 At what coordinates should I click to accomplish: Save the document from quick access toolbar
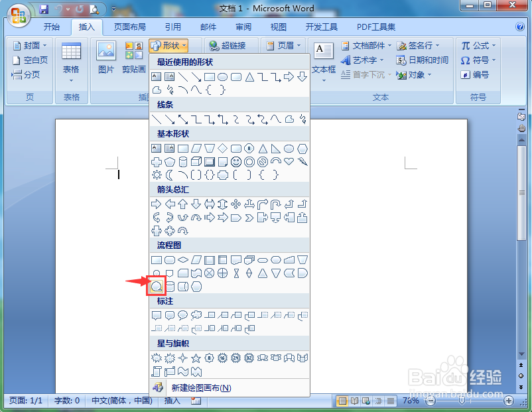coord(44,9)
